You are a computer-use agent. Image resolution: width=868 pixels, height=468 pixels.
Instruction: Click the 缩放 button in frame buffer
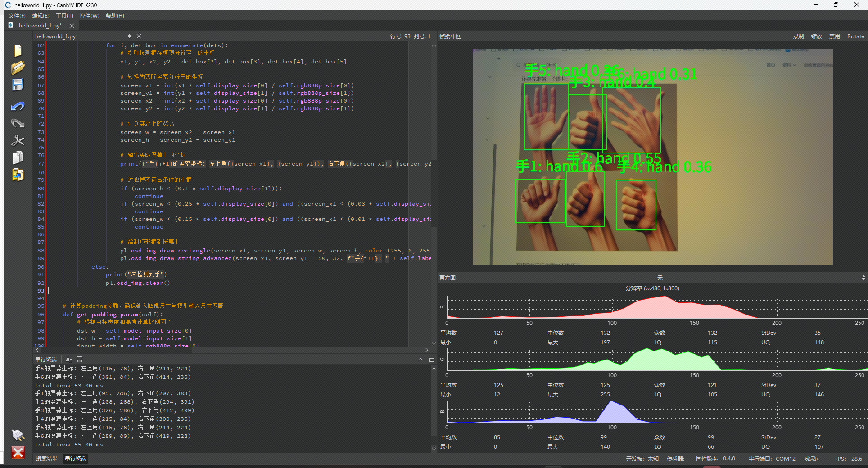click(816, 36)
